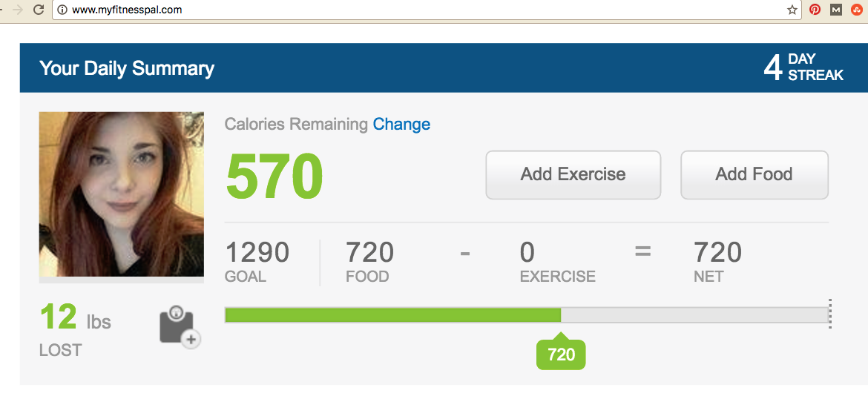Click the profile photo thumbnail
Image resolution: width=868 pixels, height=399 pixels.
tap(121, 194)
